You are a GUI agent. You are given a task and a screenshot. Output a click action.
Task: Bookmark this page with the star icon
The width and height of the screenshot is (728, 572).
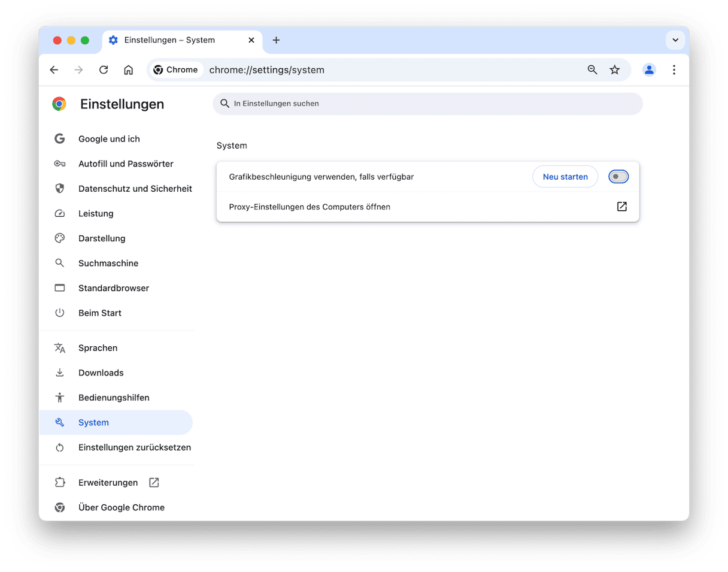pyautogui.click(x=614, y=70)
